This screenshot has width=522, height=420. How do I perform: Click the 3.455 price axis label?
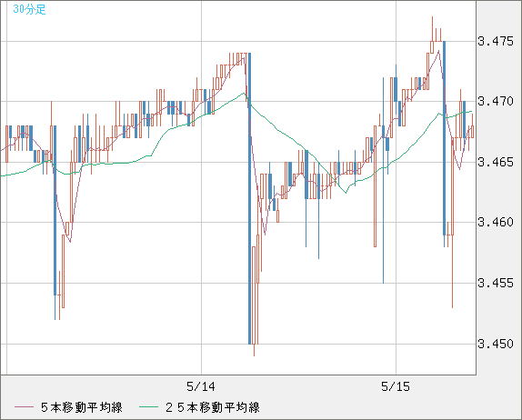click(x=496, y=284)
